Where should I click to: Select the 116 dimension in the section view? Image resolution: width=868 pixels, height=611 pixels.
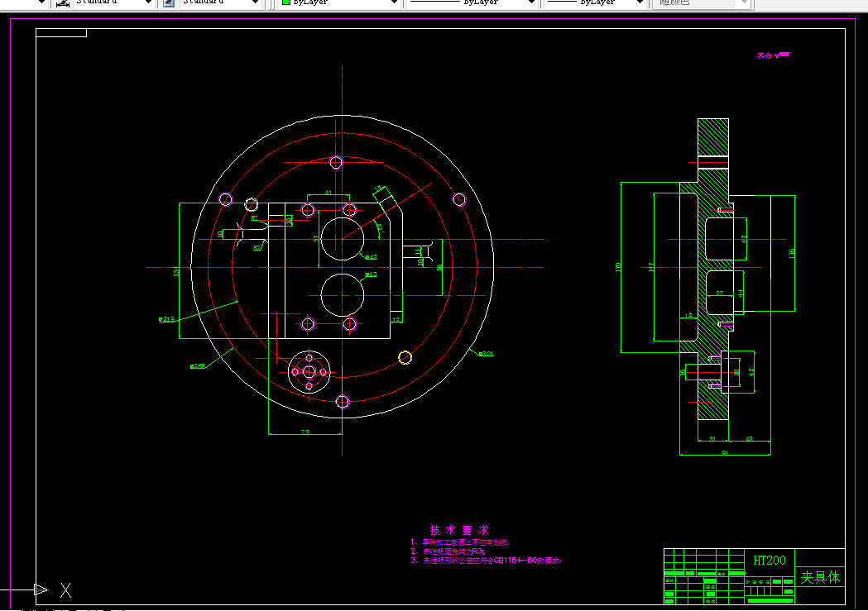click(x=792, y=253)
